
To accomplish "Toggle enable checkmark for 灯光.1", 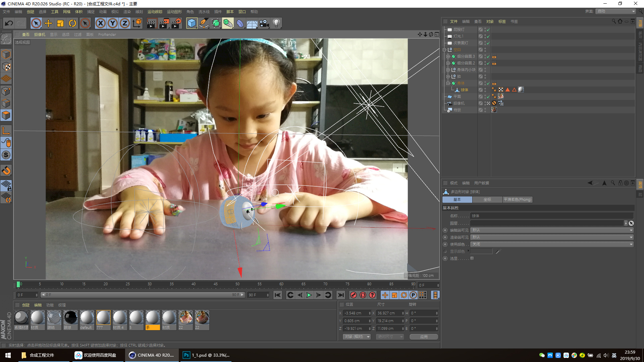I will click(x=488, y=36).
